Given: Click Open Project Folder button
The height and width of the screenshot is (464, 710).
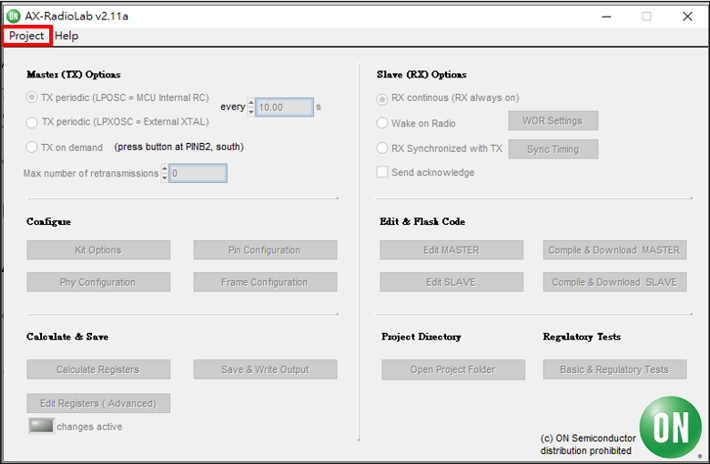Looking at the screenshot, I should point(453,370).
